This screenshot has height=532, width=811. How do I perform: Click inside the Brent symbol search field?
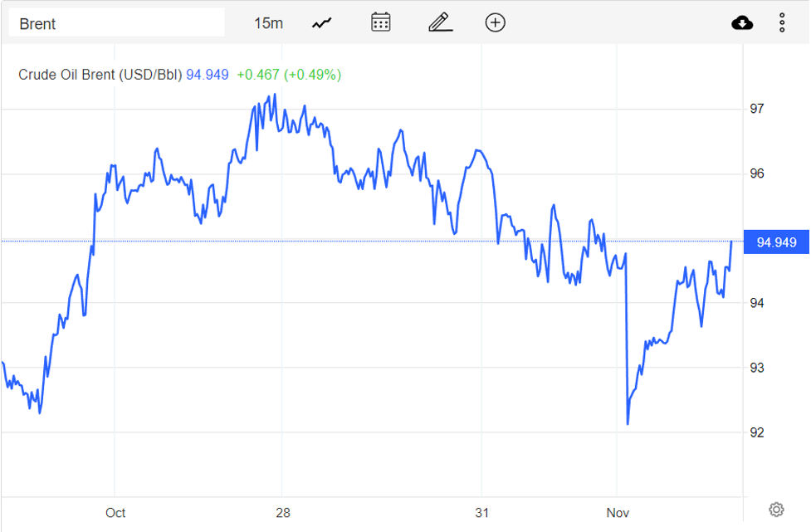(116, 22)
